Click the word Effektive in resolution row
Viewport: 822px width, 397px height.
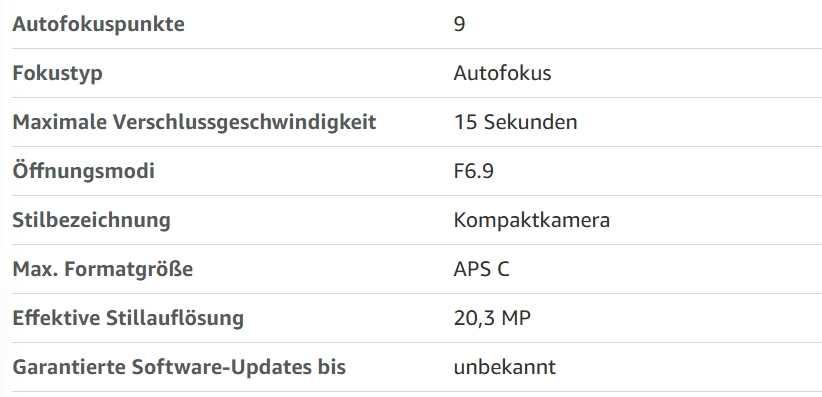[x=57, y=318]
